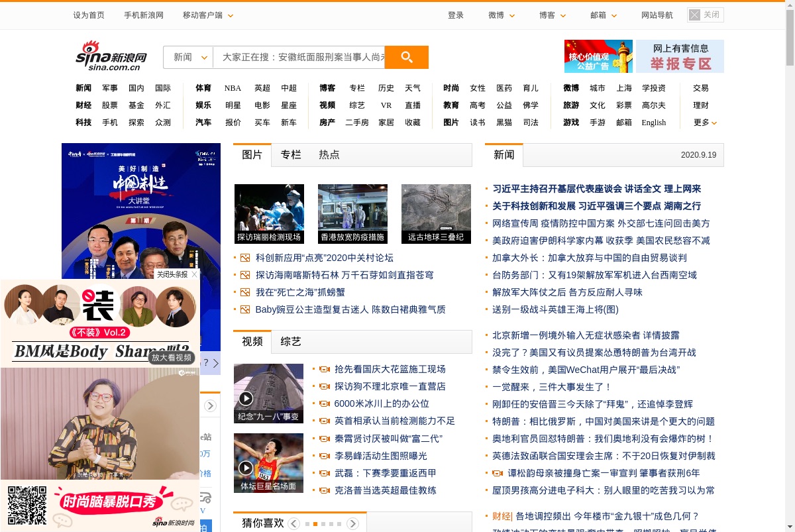
Task: Switch to the 热点 tab
Action: coord(329,154)
